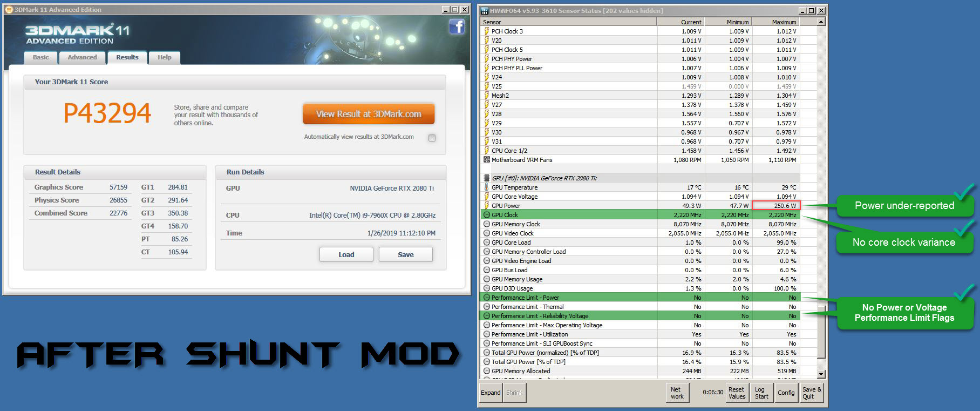Start sensor logging in HWiNFO

[x=761, y=393]
